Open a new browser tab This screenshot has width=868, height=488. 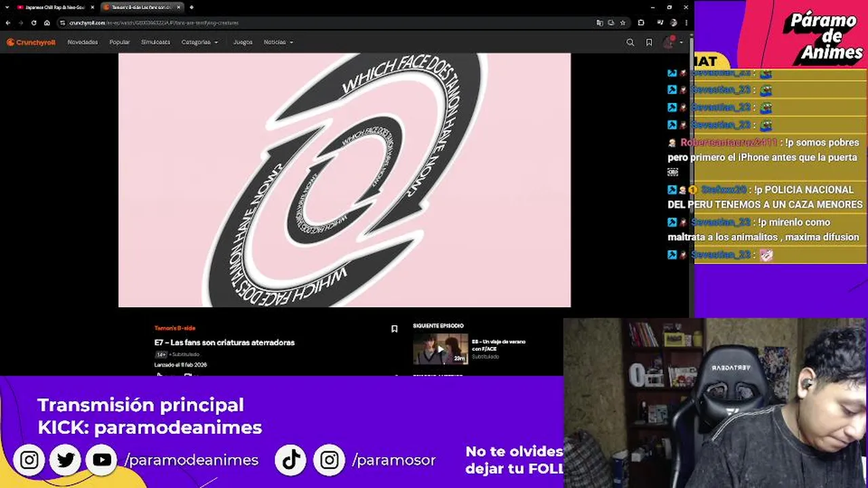click(191, 7)
